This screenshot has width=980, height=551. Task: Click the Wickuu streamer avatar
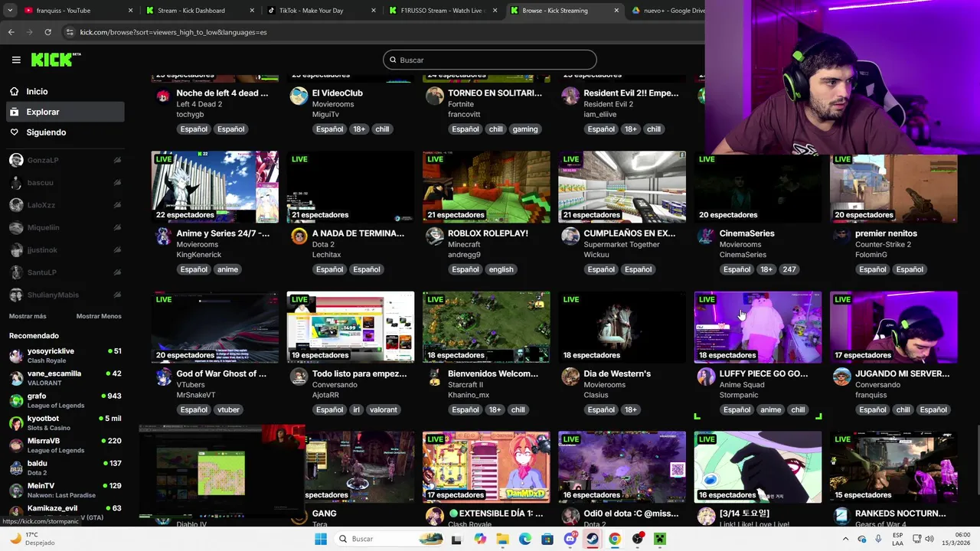click(x=570, y=236)
